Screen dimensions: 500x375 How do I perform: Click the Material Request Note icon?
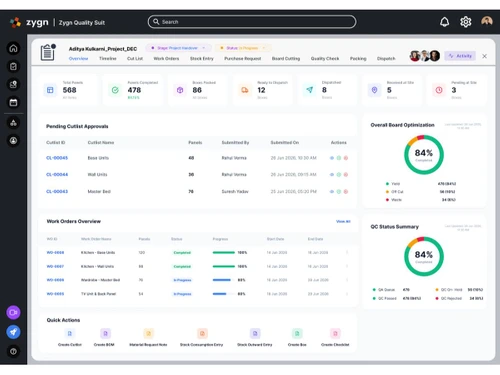[148, 333]
